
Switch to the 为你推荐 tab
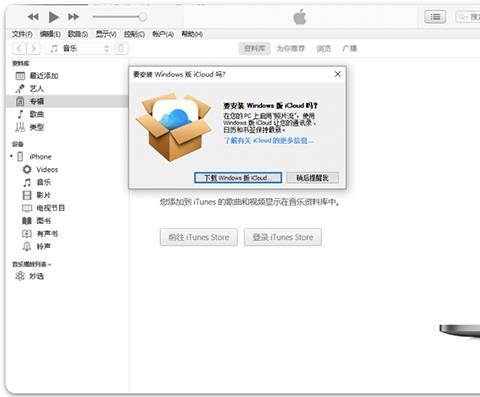(x=291, y=49)
